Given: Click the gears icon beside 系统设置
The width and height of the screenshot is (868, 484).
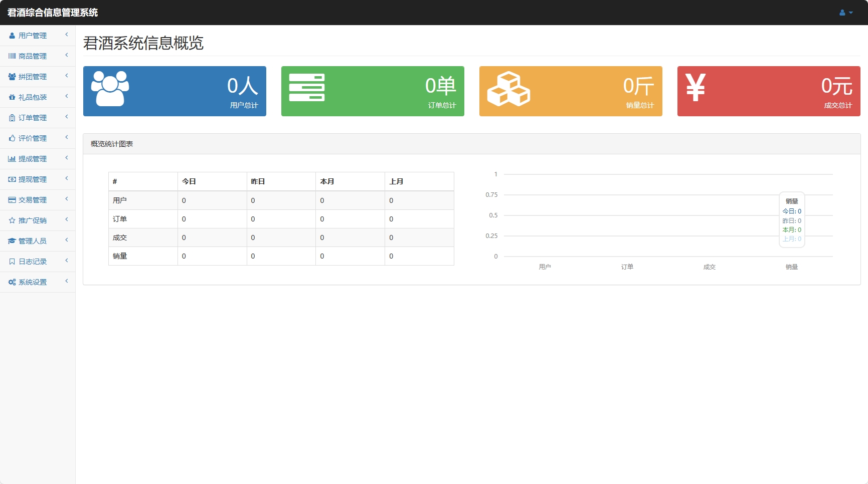Looking at the screenshot, I should 12,282.
